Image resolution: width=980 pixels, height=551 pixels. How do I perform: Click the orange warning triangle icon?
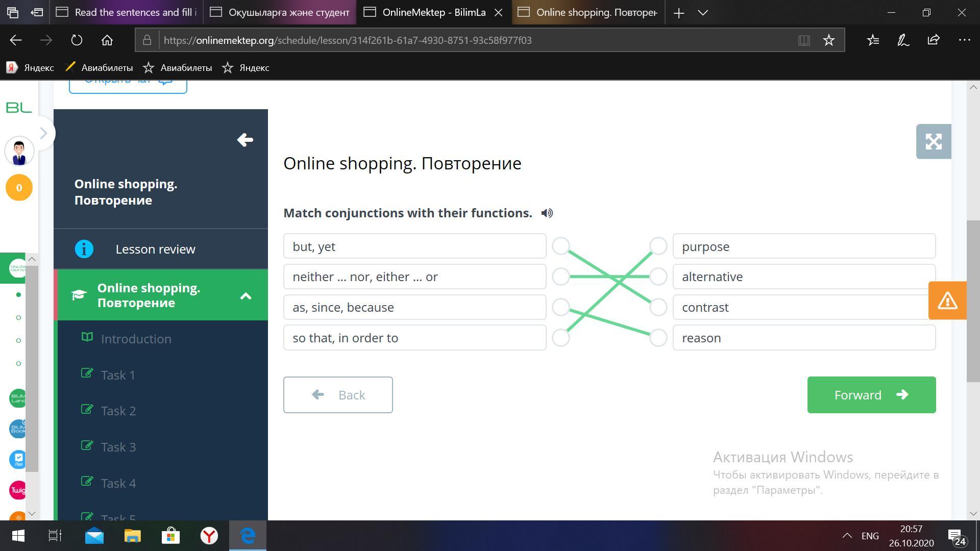click(x=947, y=300)
